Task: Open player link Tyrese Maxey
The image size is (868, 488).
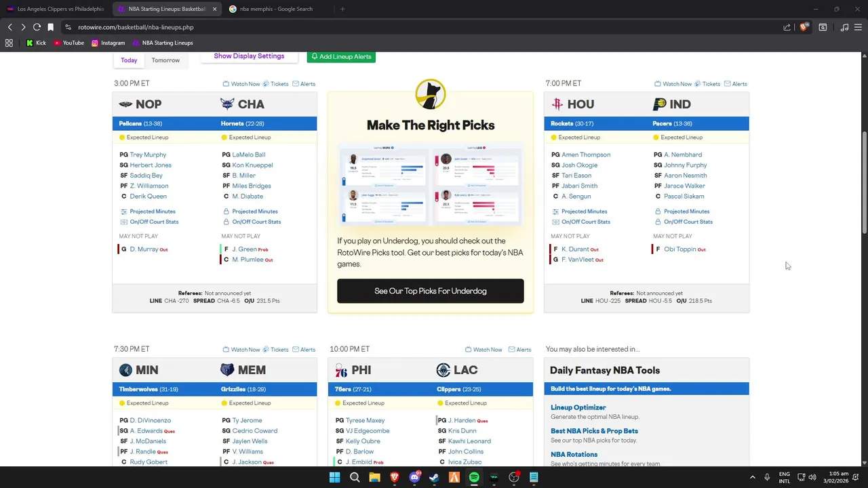Action: pyautogui.click(x=365, y=420)
